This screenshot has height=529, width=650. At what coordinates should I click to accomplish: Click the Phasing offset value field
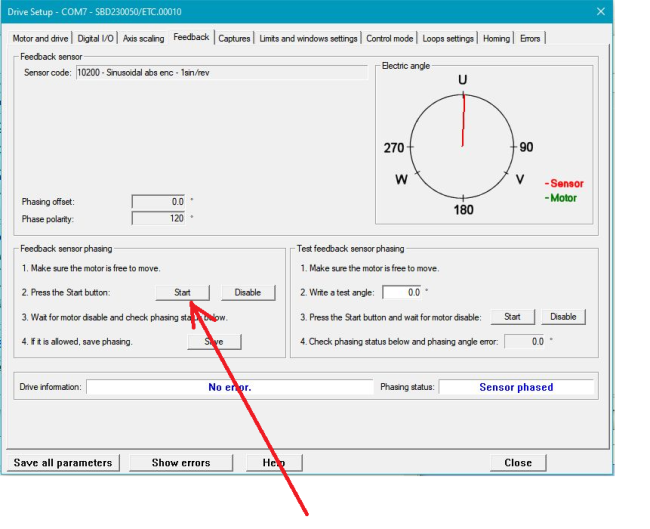159,202
